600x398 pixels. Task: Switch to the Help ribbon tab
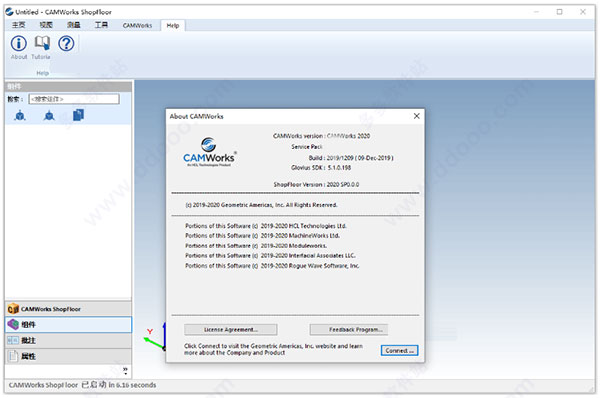tap(173, 25)
